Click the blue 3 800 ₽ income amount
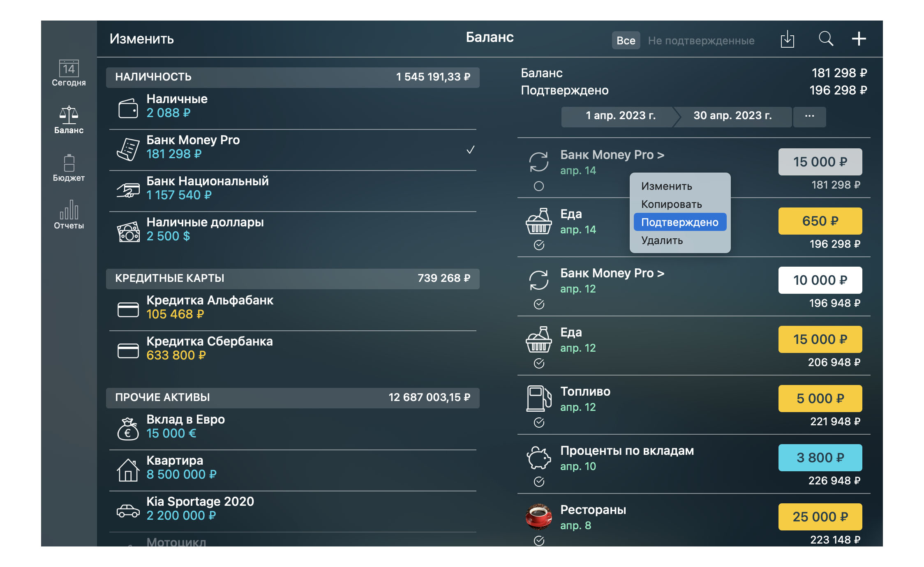This screenshot has height=567, width=924. coord(820,458)
